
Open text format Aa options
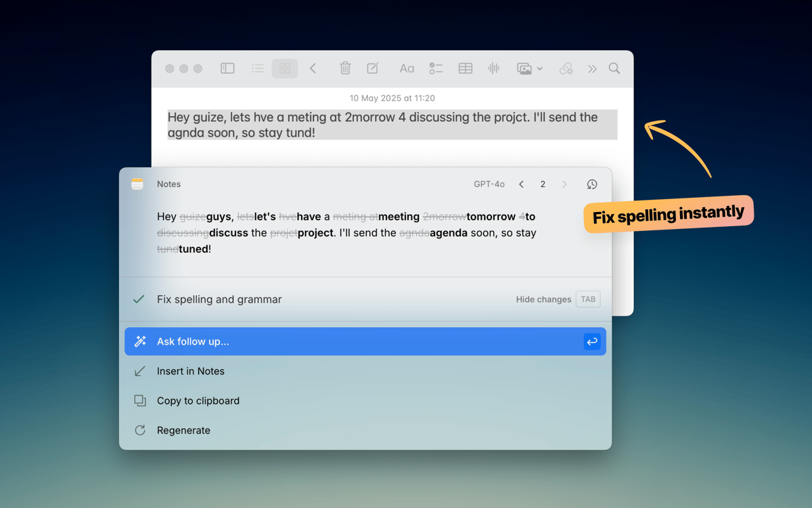click(x=407, y=68)
